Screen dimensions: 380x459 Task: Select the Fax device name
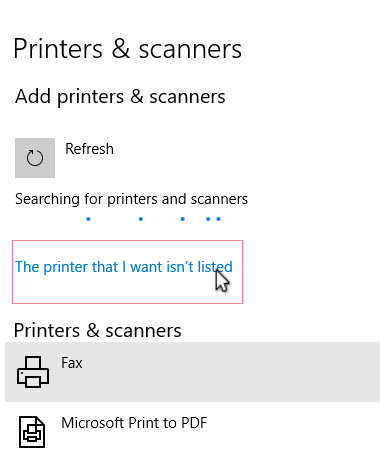(x=72, y=363)
